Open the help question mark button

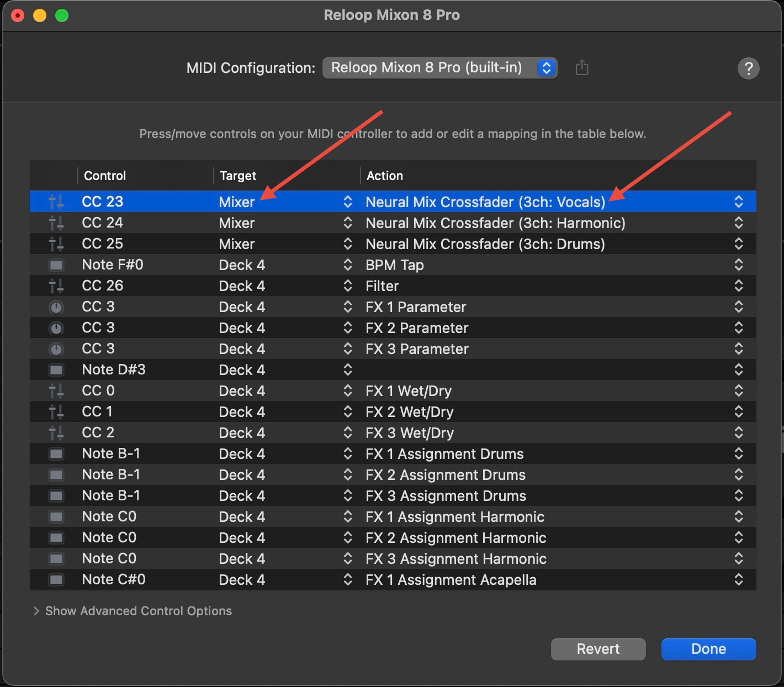(x=748, y=68)
